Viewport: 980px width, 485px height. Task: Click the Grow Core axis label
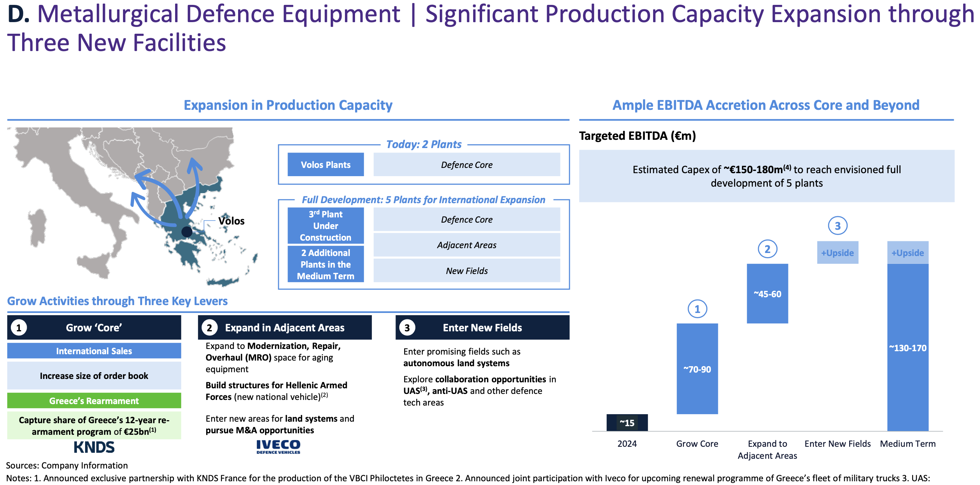point(697,443)
